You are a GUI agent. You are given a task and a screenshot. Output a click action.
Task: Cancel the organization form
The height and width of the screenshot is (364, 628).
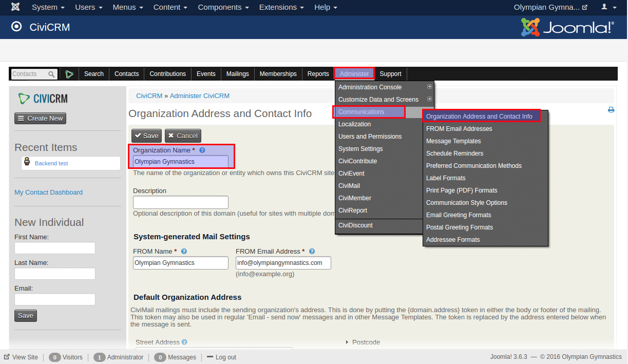pyautogui.click(x=183, y=136)
